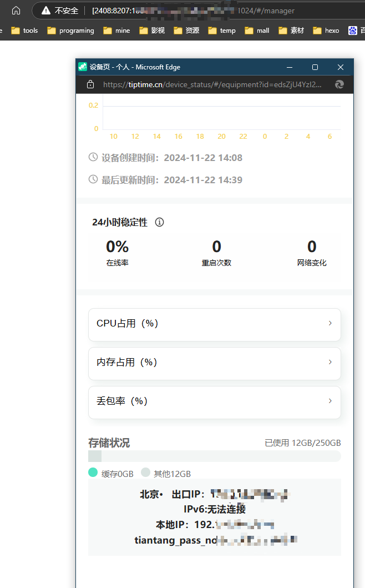Click the clock icon beside 设备创建时间

point(93,157)
